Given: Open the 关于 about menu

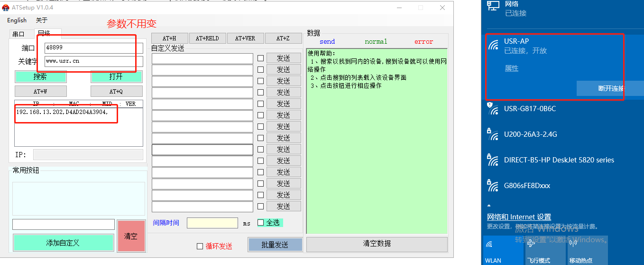Looking at the screenshot, I should coord(42,20).
